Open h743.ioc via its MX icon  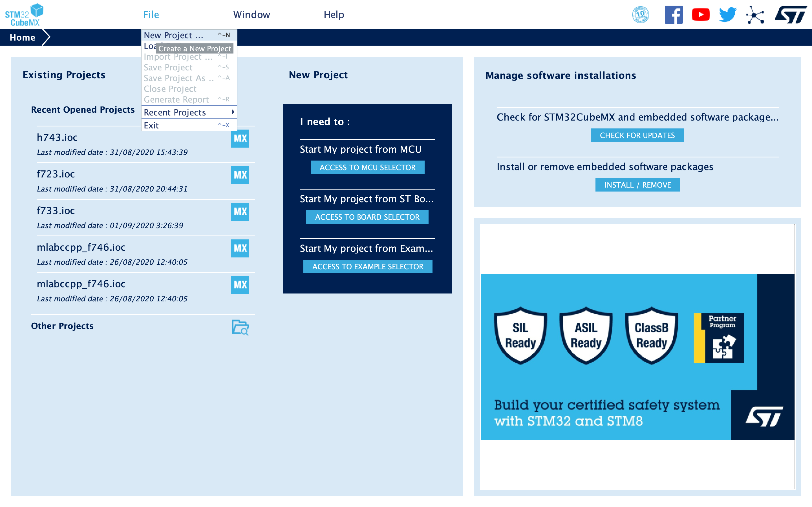click(240, 138)
